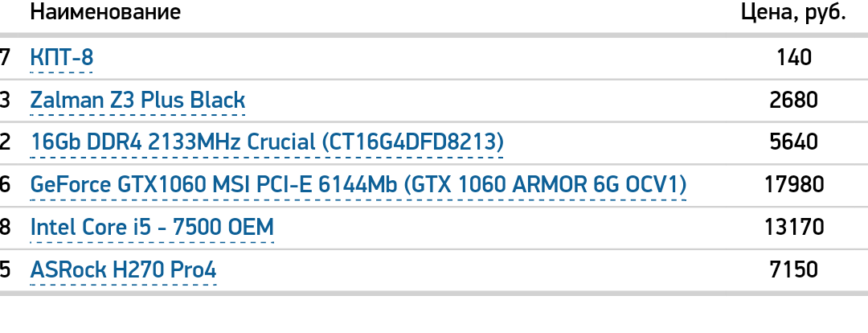
Task: Open the 16Gb DDR4 Crucial memory link
Action: pos(267,142)
